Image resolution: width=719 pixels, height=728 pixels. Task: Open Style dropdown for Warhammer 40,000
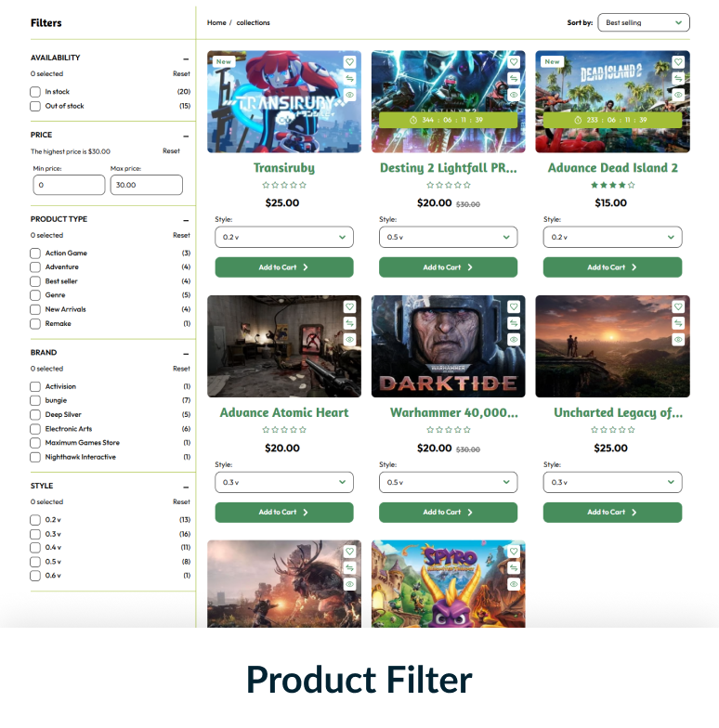(x=448, y=483)
